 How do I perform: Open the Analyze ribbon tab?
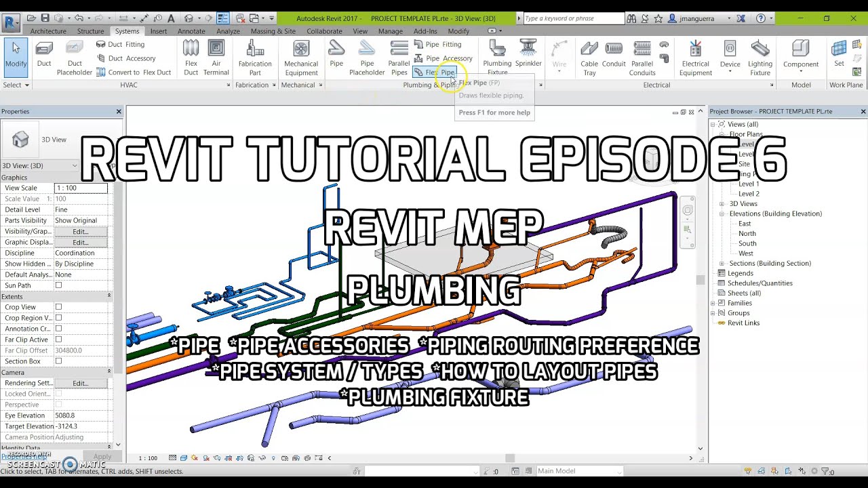(228, 31)
